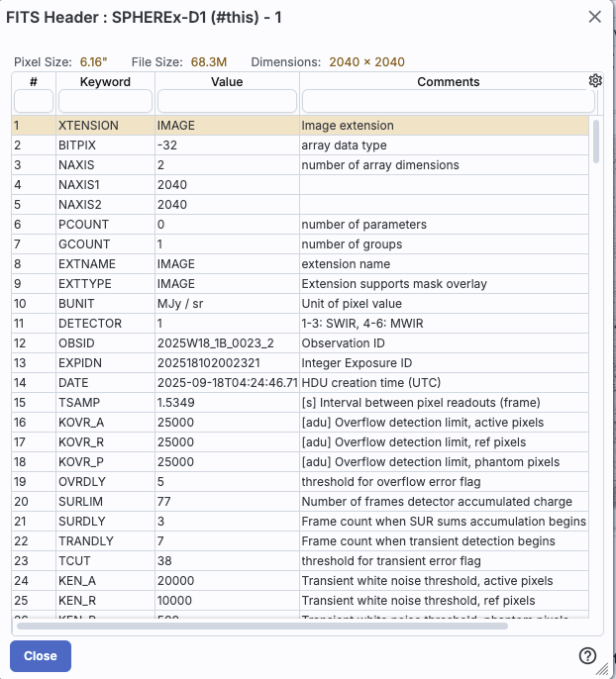Click the '2025W18_1B_0023_2' value cell

[x=227, y=343]
